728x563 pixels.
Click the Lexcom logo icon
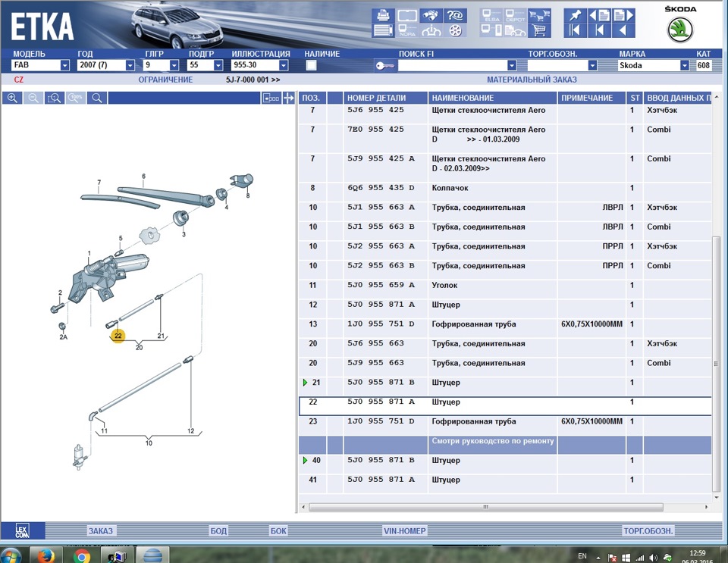(22, 530)
